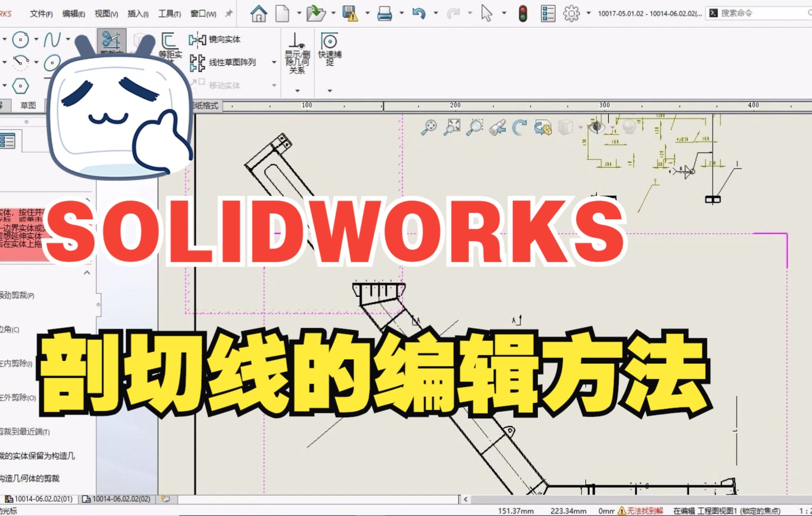Enable Quick Snaps
The image size is (812, 516).
[329, 51]
